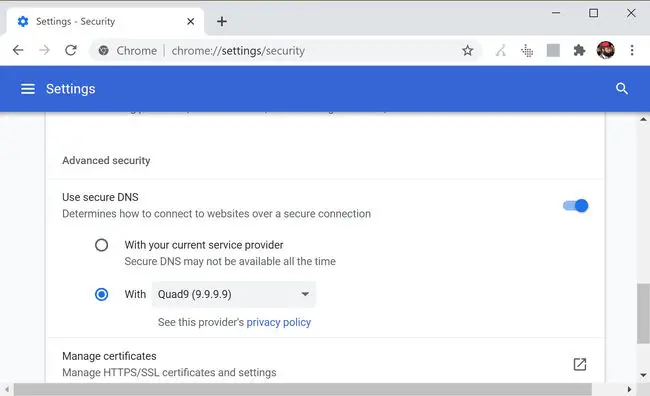The height and width of the screenshot is (396, 650).
Task: Click the scroll down arrow
Action: coord(643,375)
